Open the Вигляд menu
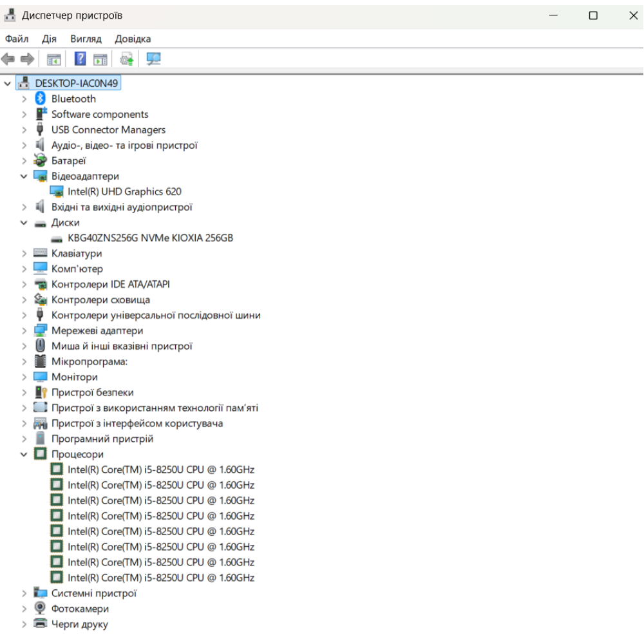The image size is (644, 644). (x=86, y=39)
